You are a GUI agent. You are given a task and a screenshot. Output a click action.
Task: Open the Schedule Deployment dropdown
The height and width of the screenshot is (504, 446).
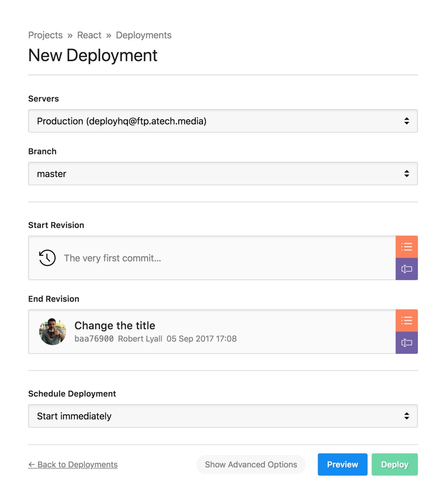(x=223, y=416)
